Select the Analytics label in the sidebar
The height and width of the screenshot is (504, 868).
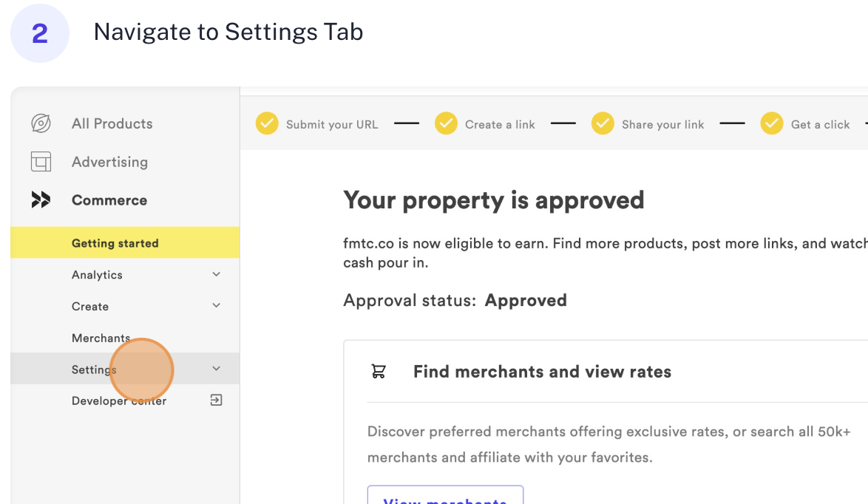[97, 275]
